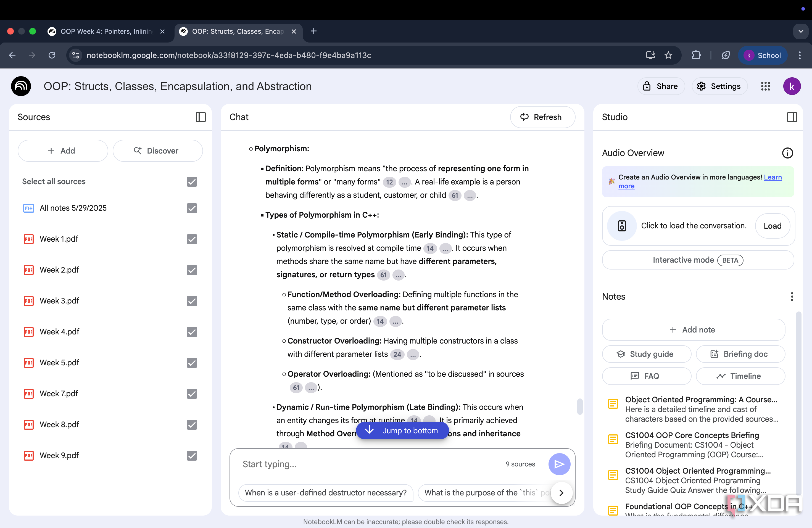Click install app icon in address bar
The image size is (812, 528).
(650, 55)
